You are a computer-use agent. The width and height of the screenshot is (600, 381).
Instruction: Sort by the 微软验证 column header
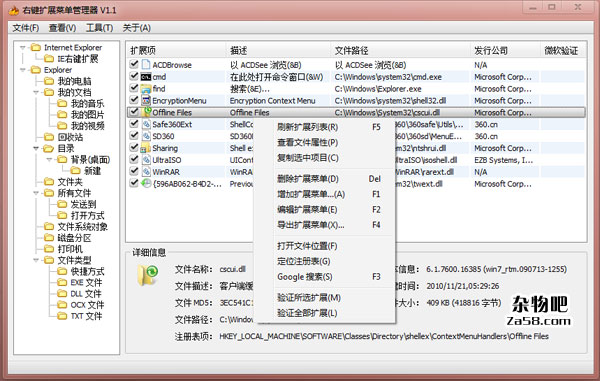click(562, 50)
